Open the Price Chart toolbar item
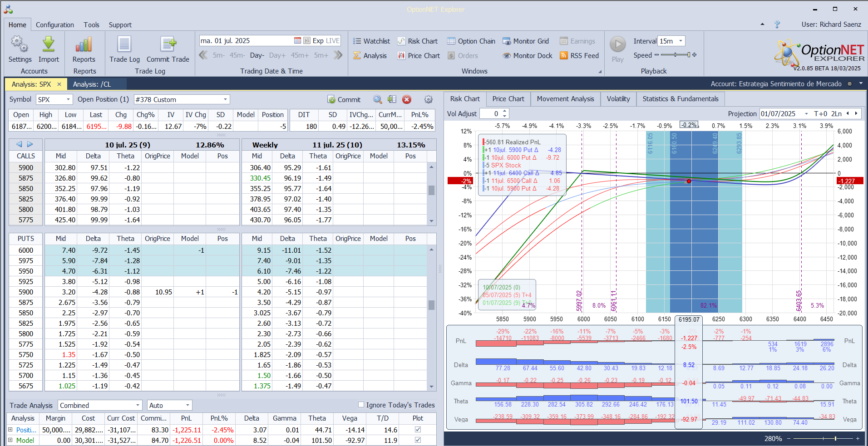The image size is (868, 446). point(419,56)
